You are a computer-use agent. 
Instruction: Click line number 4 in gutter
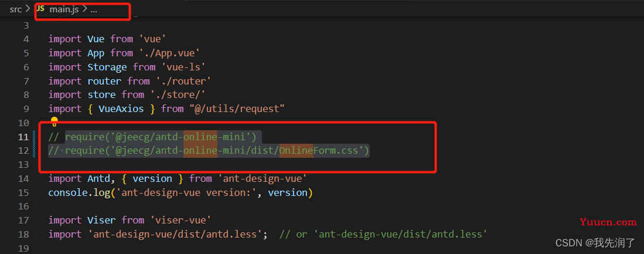pyautogui.click(x=26, y=39)
